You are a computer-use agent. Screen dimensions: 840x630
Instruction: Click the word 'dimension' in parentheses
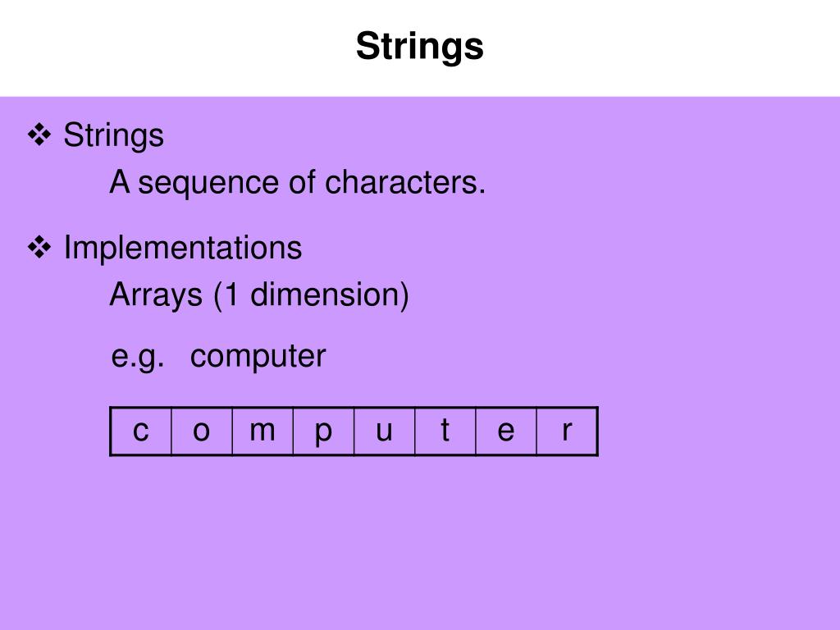point(325,294)
